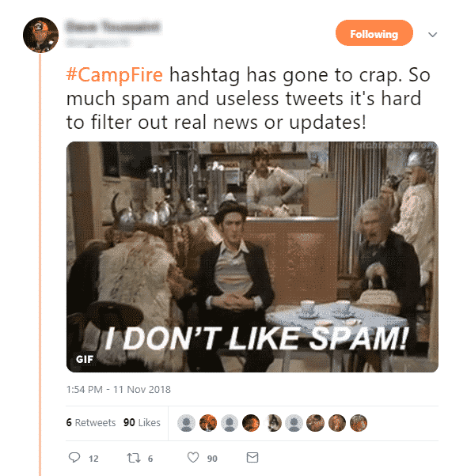The width and height of the screenshot is (467, 476).
Task: Click the blurred author display name
Action: point(113,27)
